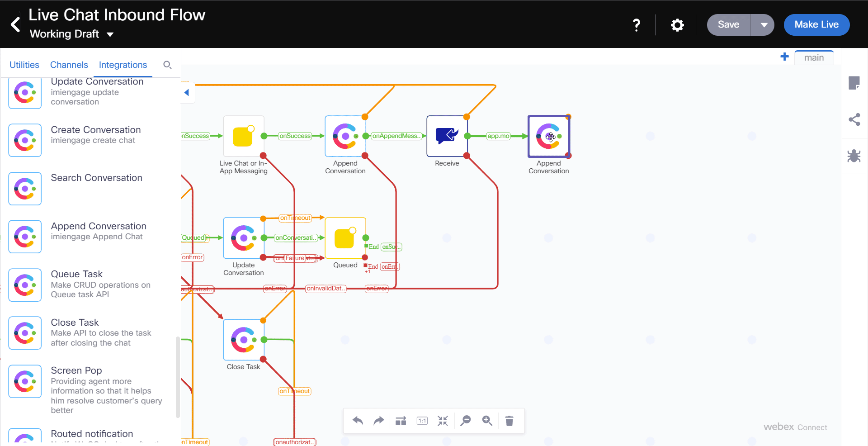Click the Append Conversation node left of Receive
The width and height of the screenshot is (868, 446).
pos(345,136)
